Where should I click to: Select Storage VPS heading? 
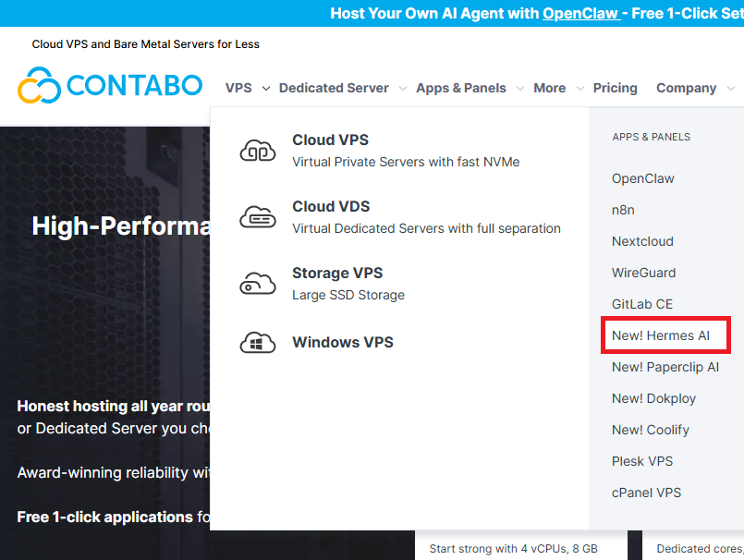coord(337,273)
